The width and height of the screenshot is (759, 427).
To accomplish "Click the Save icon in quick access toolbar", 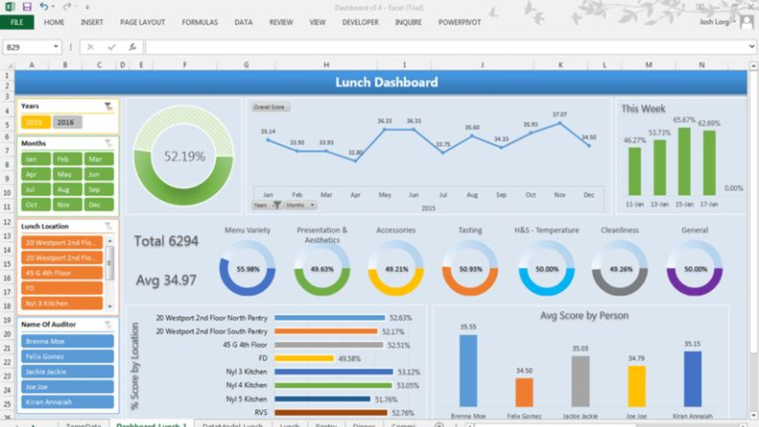I will click(27, 7).
